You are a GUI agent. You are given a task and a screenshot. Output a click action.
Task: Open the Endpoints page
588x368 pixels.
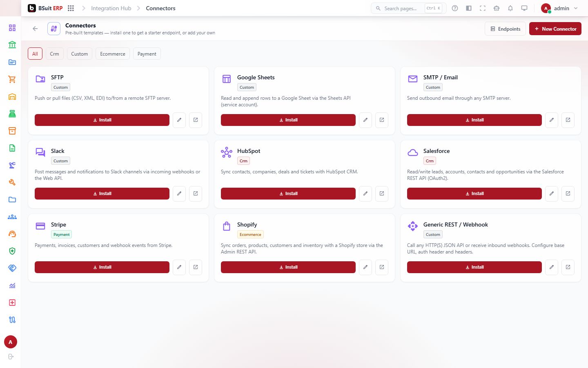click(x=505, y=29)
